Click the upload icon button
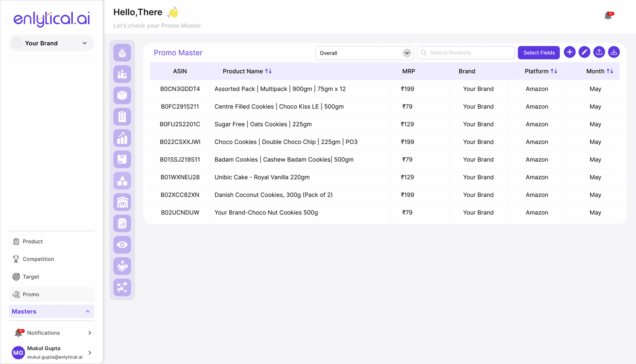 click(x=599, y=52)
